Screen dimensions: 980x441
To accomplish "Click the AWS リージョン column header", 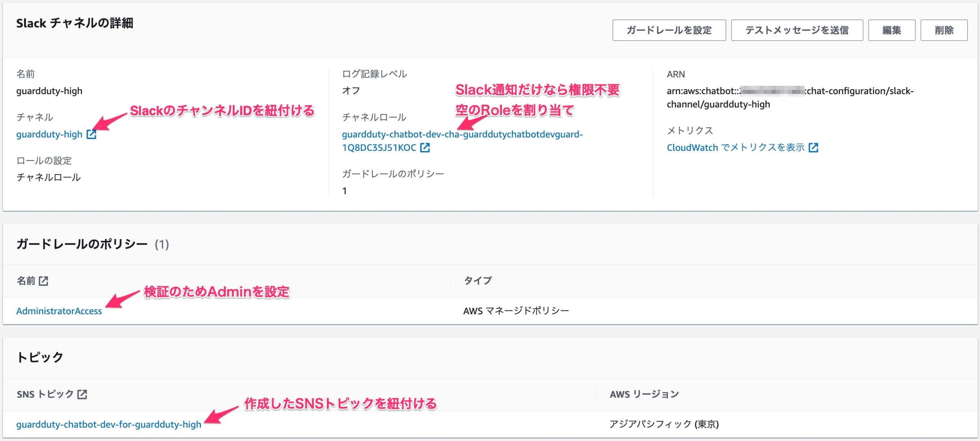I will [644, 394].
